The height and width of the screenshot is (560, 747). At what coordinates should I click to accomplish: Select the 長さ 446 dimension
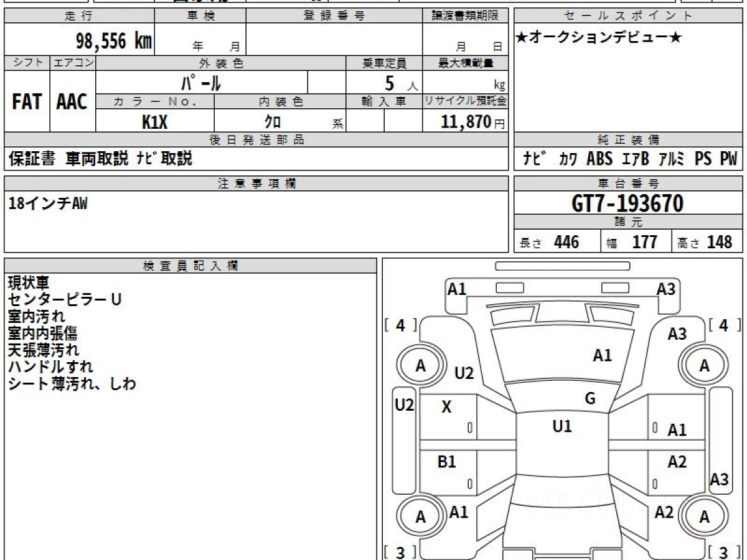(550, 242)
